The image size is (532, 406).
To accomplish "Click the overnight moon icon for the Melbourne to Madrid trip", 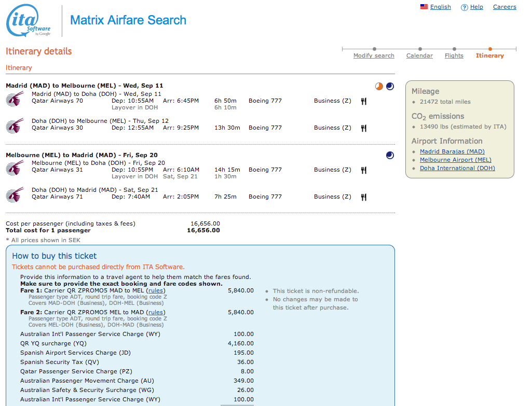I will (390, 155).
